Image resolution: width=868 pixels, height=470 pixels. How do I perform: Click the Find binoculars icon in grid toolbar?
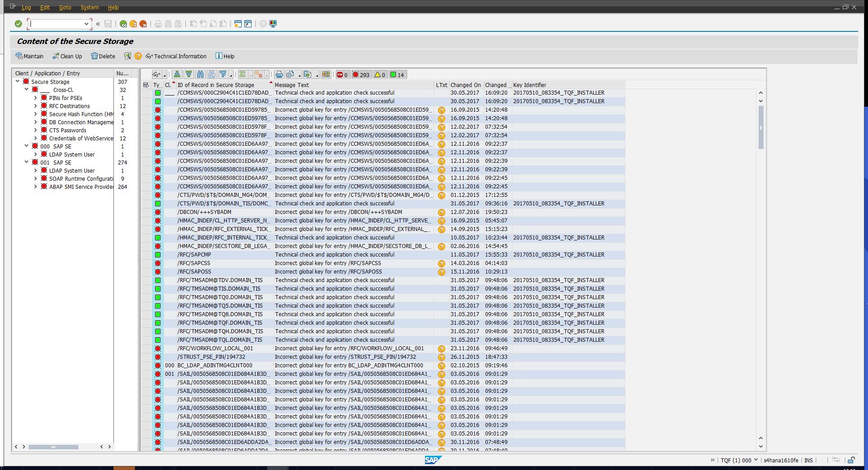tap(200, 74)
